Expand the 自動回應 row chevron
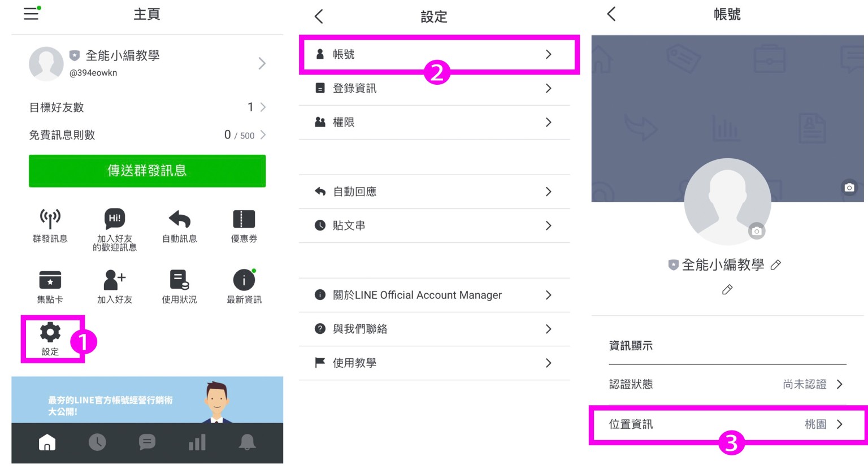This screenshot has width=868, height=474. [548, 192]
